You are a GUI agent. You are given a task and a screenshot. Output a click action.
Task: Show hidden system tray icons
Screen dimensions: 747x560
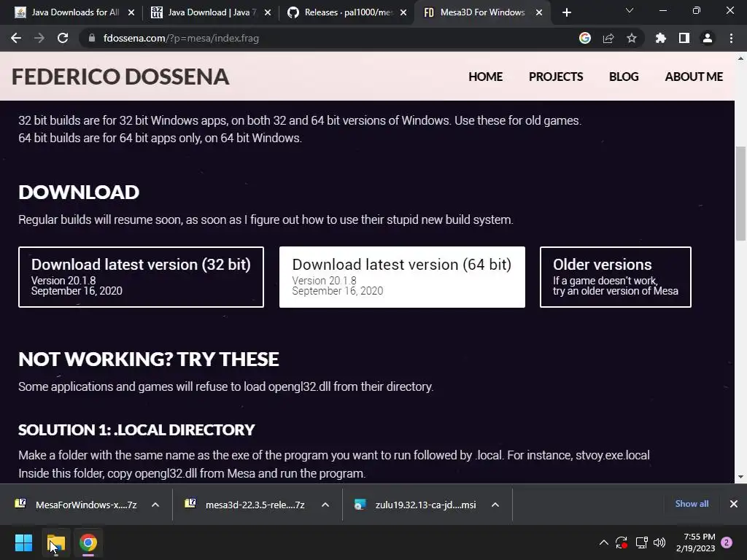click(603, 542)
